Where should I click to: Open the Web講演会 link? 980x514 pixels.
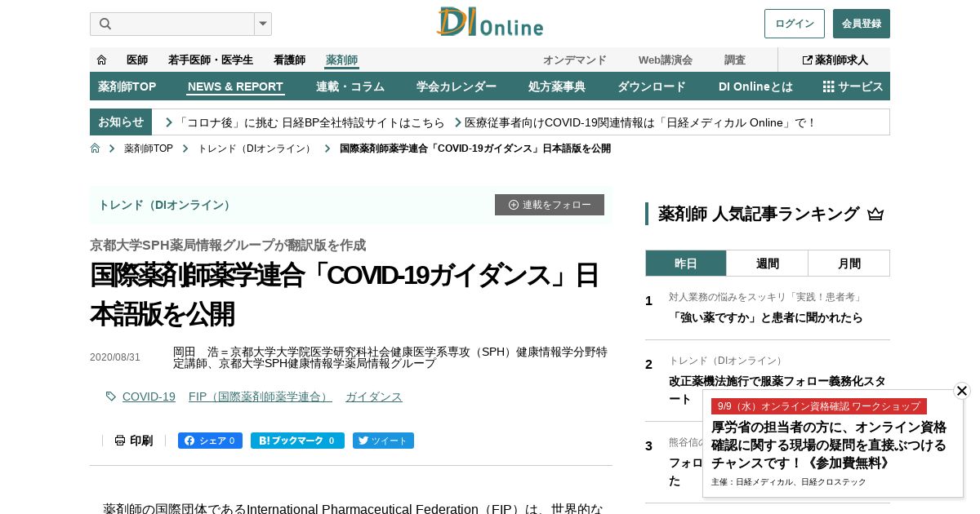point(666,60)
